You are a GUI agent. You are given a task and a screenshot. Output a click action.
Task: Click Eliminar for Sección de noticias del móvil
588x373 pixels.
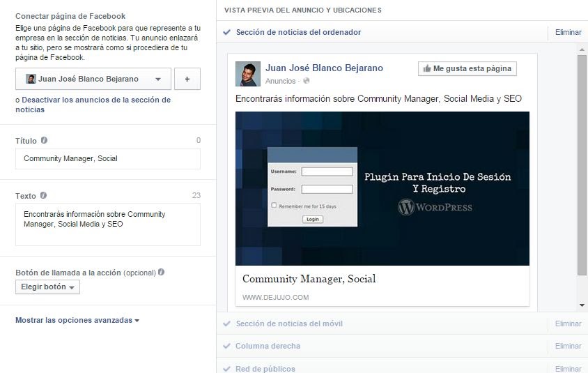pos(568,323)
